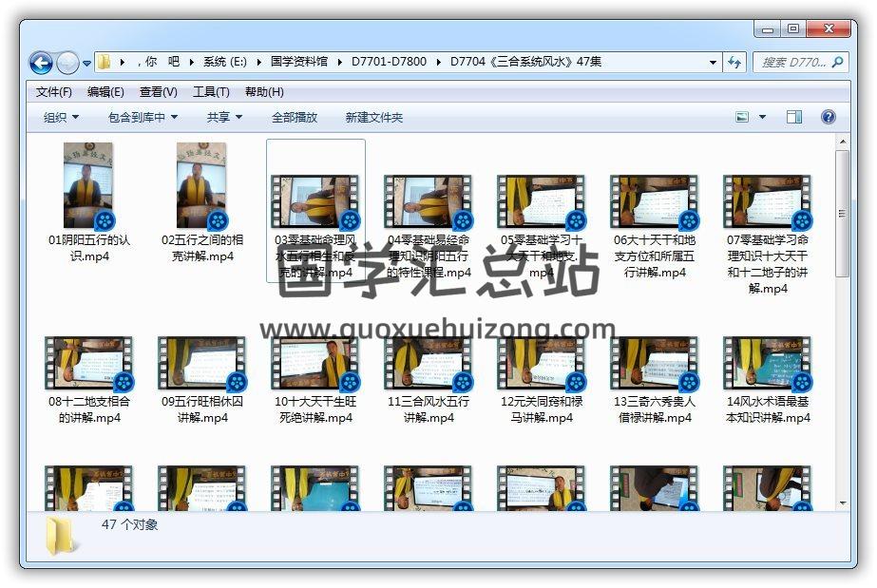Open the 编辑(E) menu
877x588 pixels.
point(105,91)
